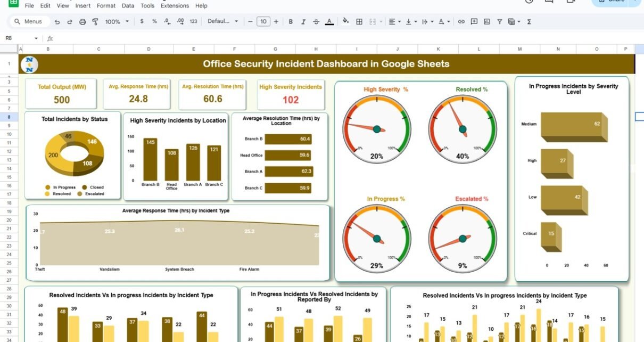644x342 pixels.
Task: Click the Insert chart icon
Action: pyautogui.click(x=487, y=22)
